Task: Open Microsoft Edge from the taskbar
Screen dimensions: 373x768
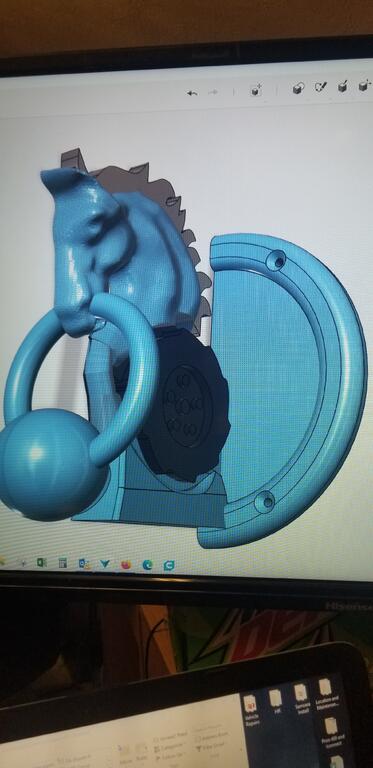Action: click(x=147, y=565)
